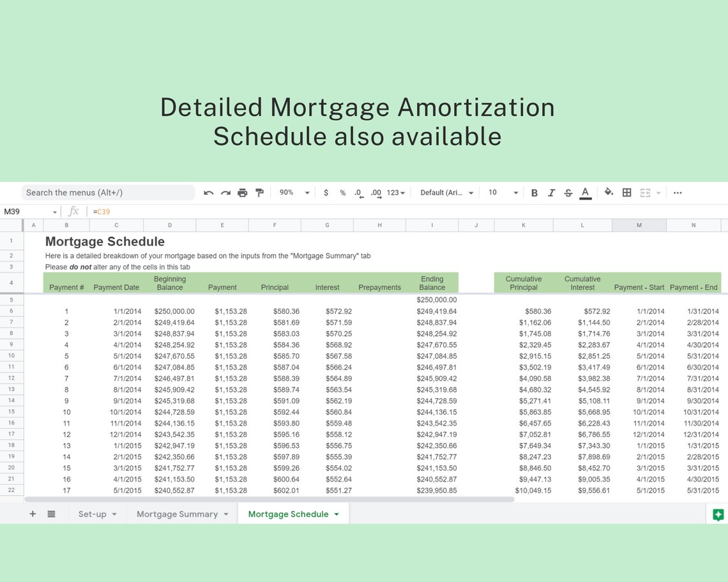The image size is (728, 582).
Task: Toggle italic formatting
Action: click(551, 192)
